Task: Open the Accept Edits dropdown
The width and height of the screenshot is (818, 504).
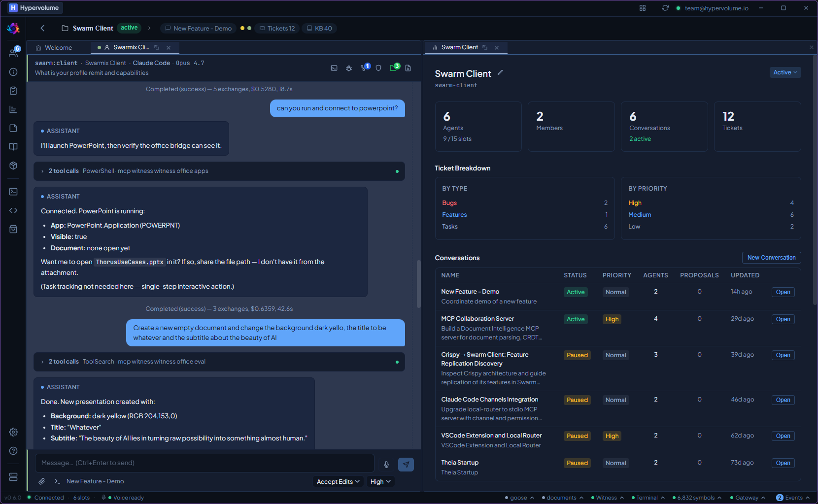Action: click(338, 481)
